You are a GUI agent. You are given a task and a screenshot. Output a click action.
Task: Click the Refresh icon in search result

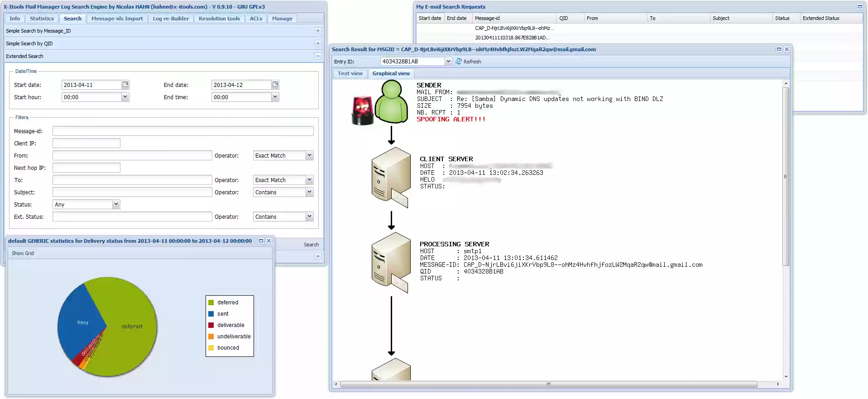coord(459,61)
